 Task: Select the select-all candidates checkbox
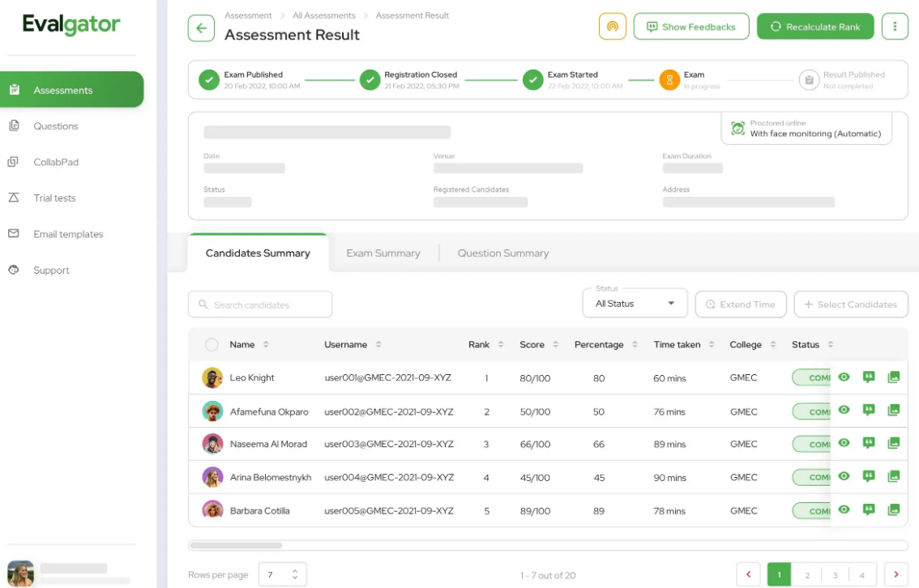[212, 344]
